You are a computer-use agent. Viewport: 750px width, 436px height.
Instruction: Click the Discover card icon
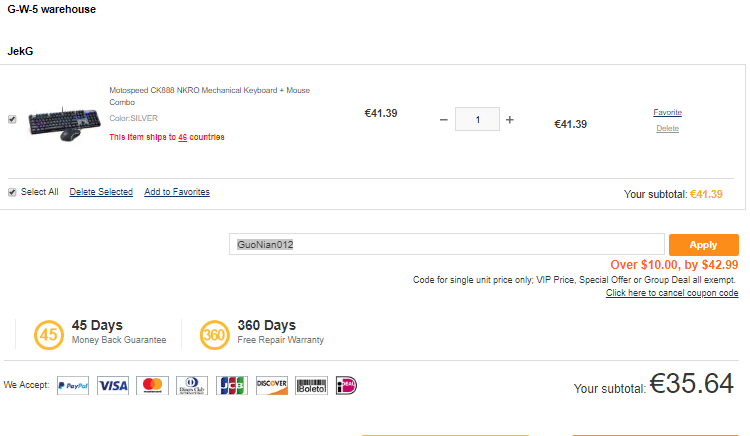272,385
